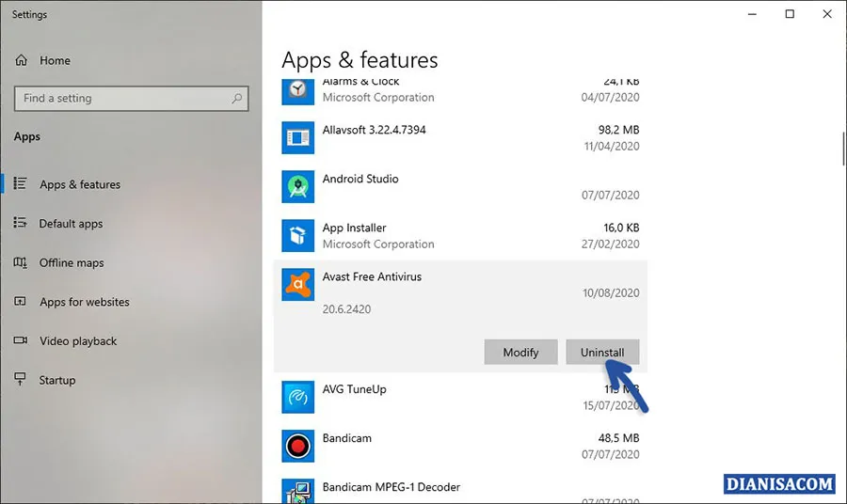The width and height of the screenshot is (847, 504).
Task: Click the 98,2 MB size value
Action: 618,130
